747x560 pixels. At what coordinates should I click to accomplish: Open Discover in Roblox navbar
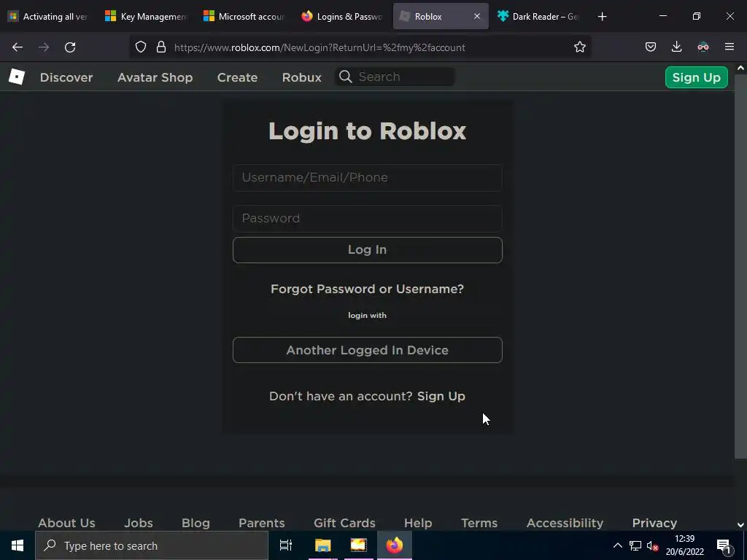coord(66,77)
